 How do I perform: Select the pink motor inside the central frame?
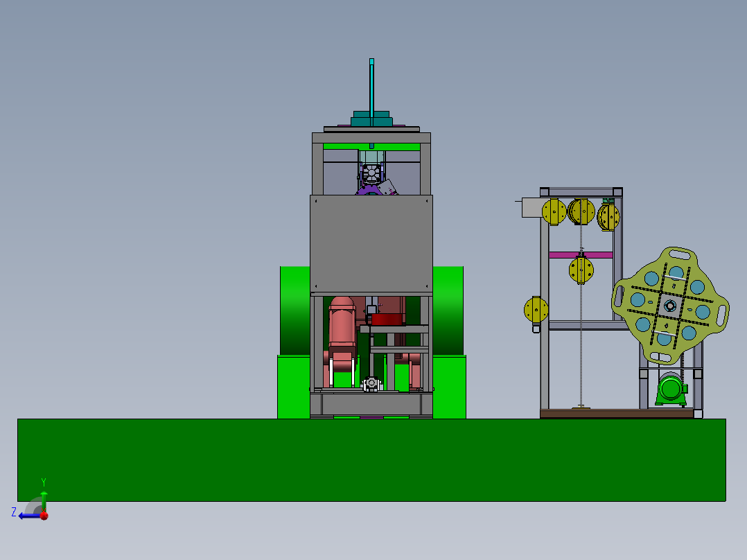342,329
